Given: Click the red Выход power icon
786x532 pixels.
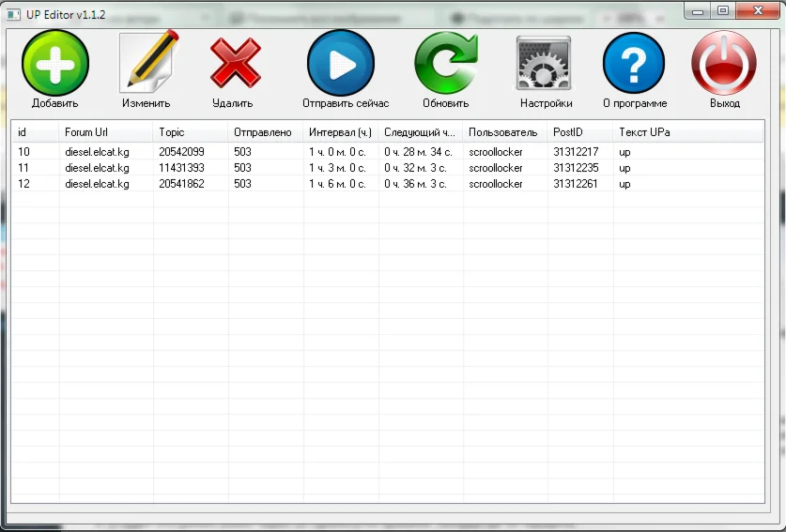Looking at the screenshot, I should 724,63.
